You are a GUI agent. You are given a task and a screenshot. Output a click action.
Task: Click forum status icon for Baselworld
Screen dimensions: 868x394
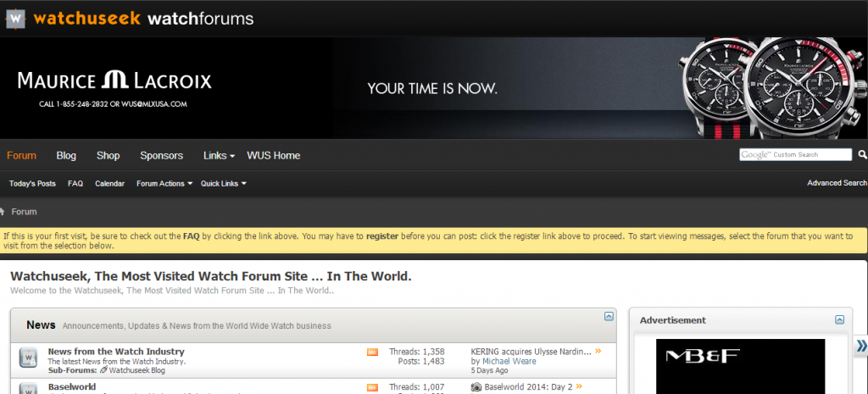(x=28, y=388)
